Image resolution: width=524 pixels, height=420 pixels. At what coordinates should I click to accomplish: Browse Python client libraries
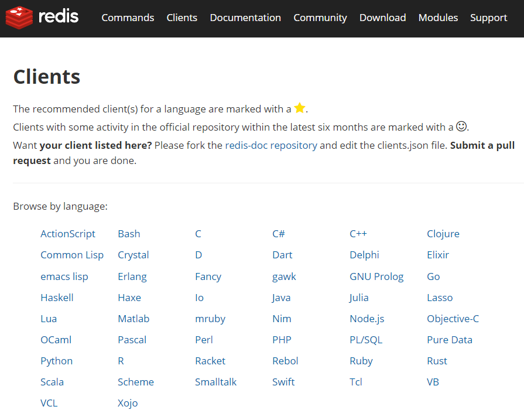[x=56, y=360]
